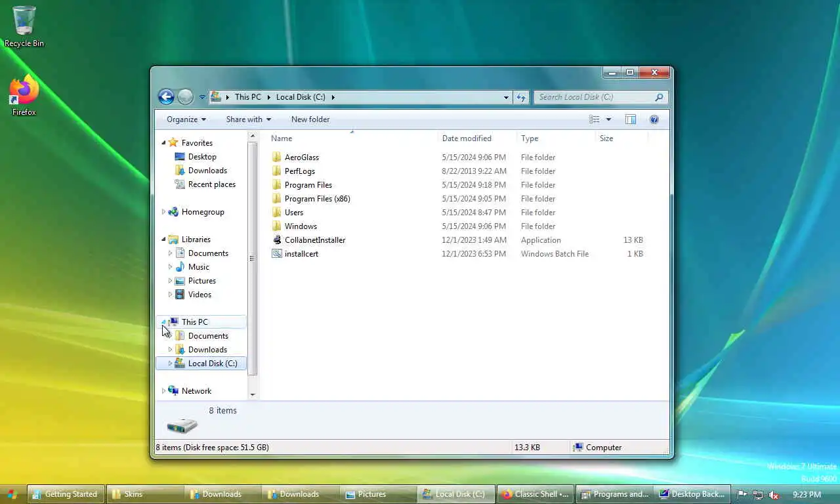Click the change view icon
This screenshot has width=840, height=504.
pyautogui.click(x=594, y=119)
